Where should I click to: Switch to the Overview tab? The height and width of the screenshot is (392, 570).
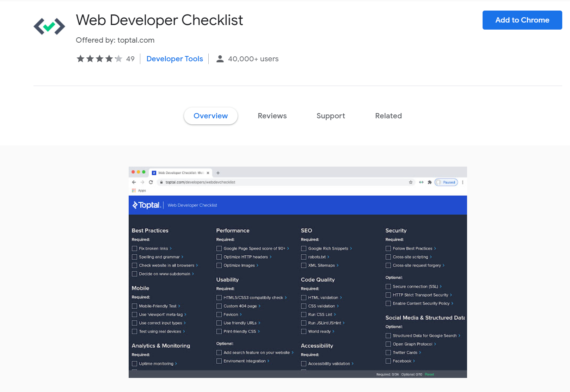point(211,116)
